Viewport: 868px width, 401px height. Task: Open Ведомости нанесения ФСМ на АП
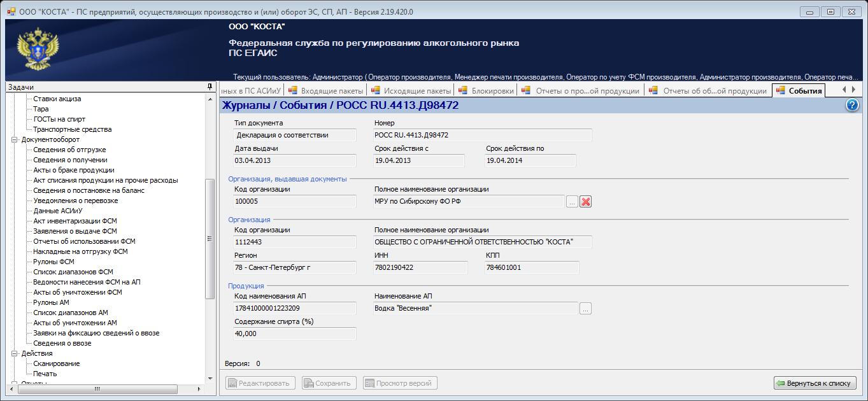pos(87,282)
